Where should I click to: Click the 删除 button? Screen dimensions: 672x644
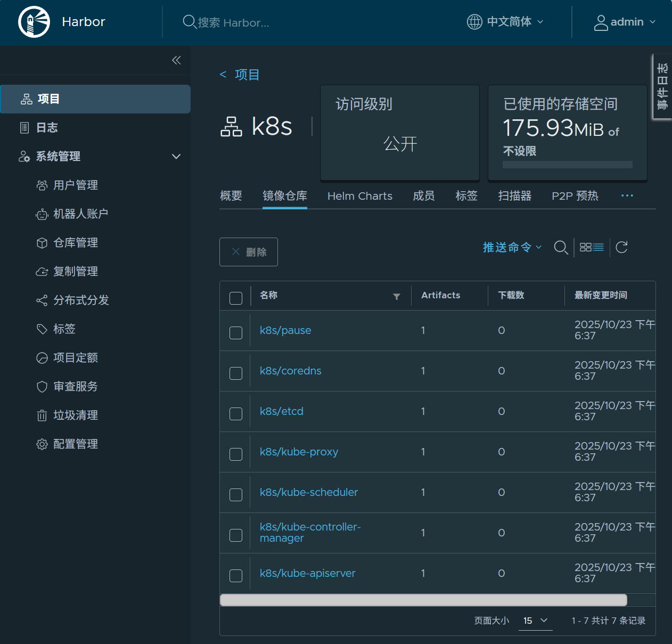pyautogui.click(x=249, y=252)
